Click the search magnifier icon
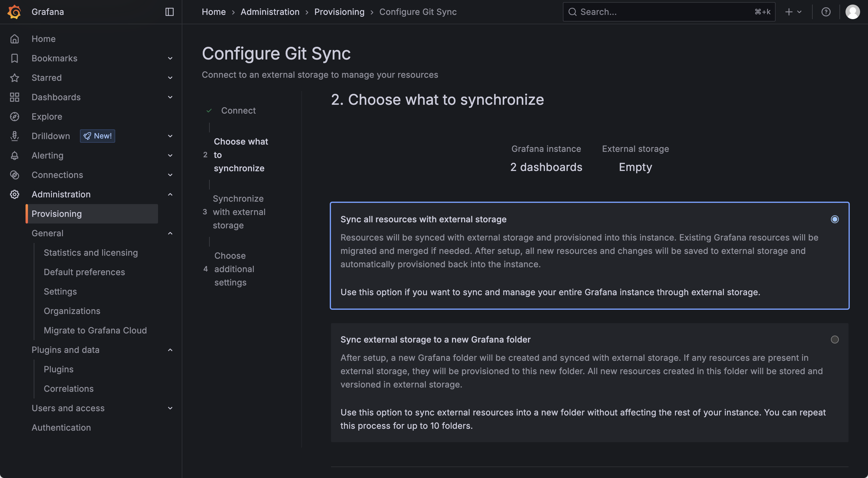Image resolution: width=868 pixels, height=478 pixels. [572, 12]
